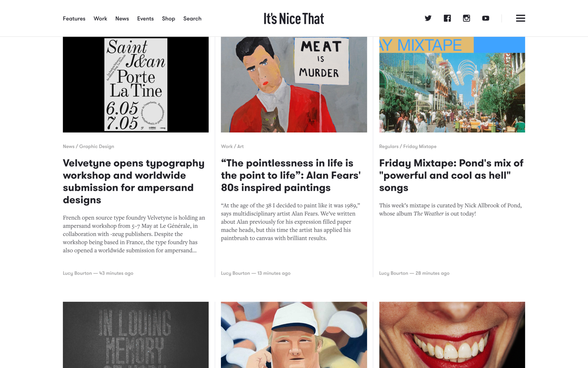Screen dimensions: 588x368
Task: Open the Events page
Action: (145, 19)
